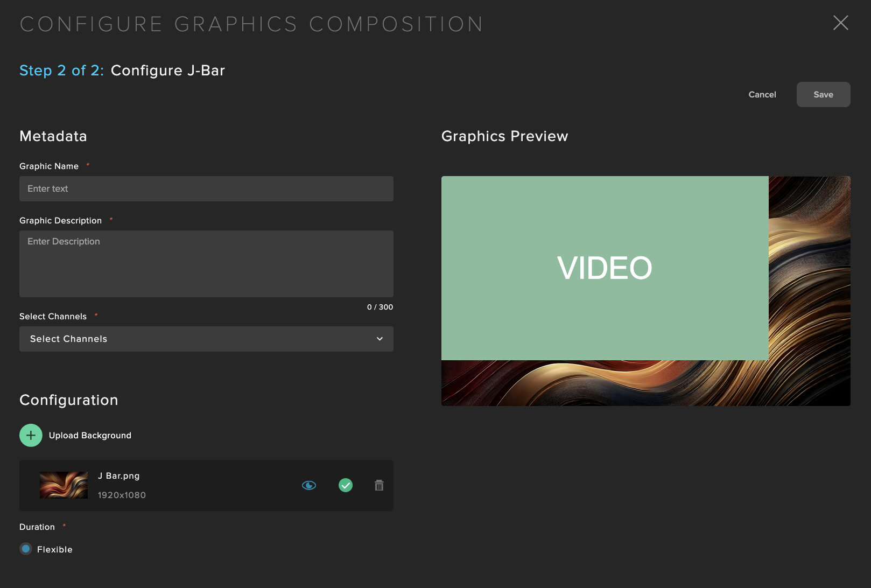Delete J Bar.png with trash icon
This screenshot has height=588, width=871.
pos(379,486)
